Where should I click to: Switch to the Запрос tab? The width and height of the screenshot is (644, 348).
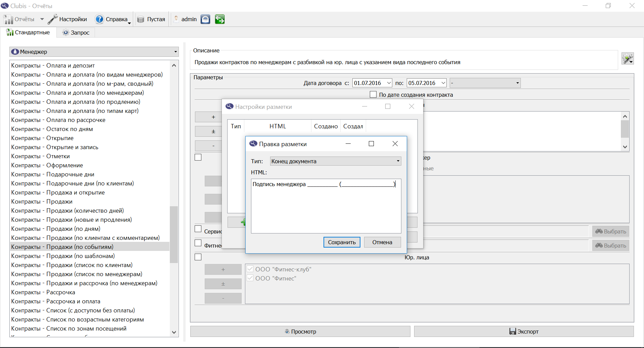76,33
